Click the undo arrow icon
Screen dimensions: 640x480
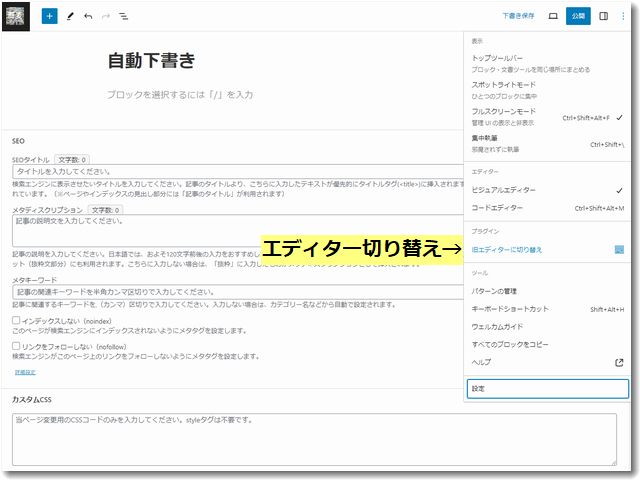pyautogui.click(x=88, y=17)
